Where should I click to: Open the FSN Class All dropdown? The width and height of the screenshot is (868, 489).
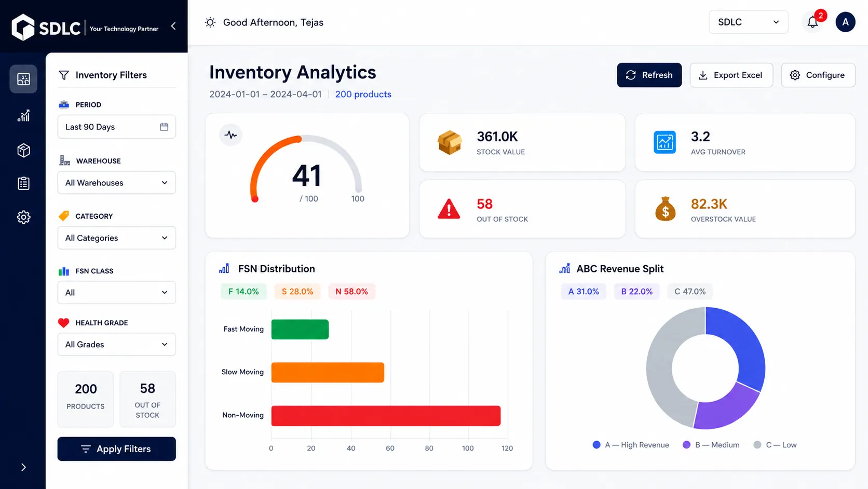pos(117,293)
